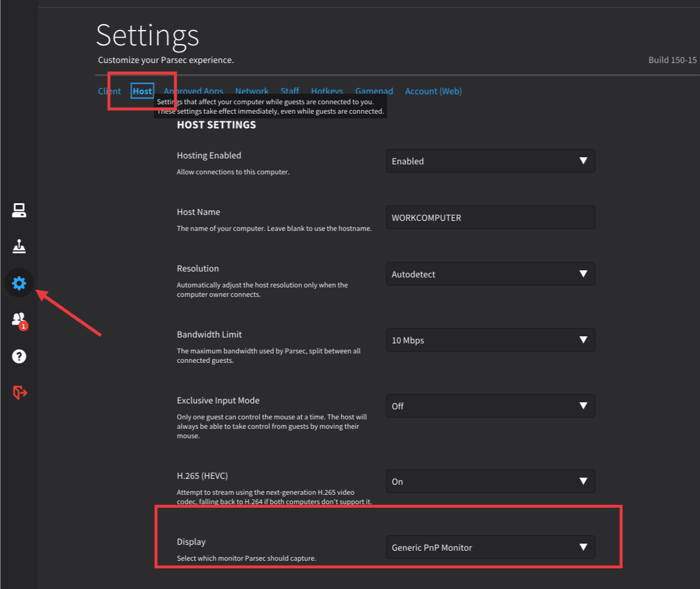The height and width of the screenshot is (589, 700).
Task: Click the Help question mark icon
Action: [x=19, y=356]
